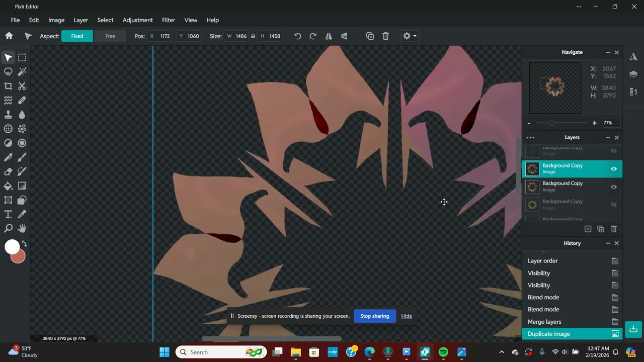Click the navigator zoom minus button

(x=529, y=123)
